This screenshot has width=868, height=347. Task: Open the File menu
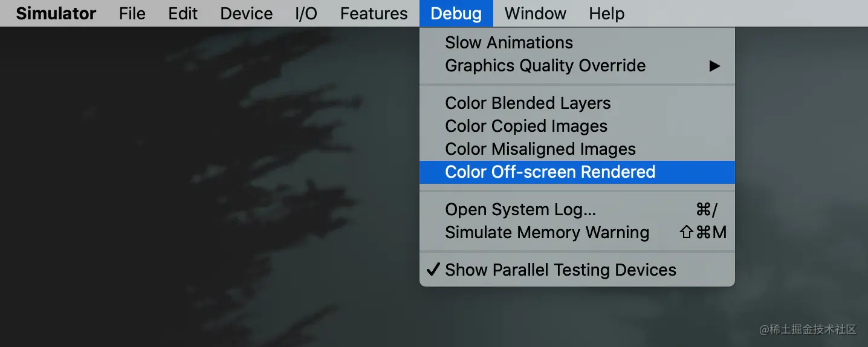[132, 13]
